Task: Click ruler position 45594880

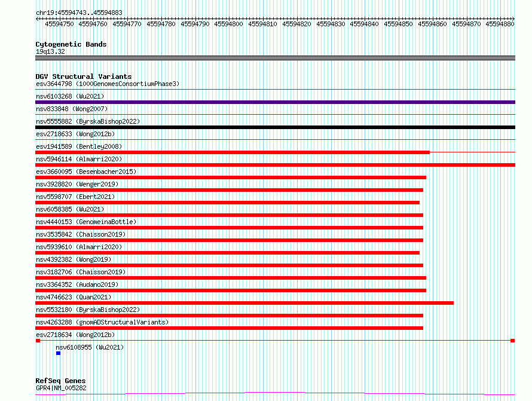Action: (500, 24)
